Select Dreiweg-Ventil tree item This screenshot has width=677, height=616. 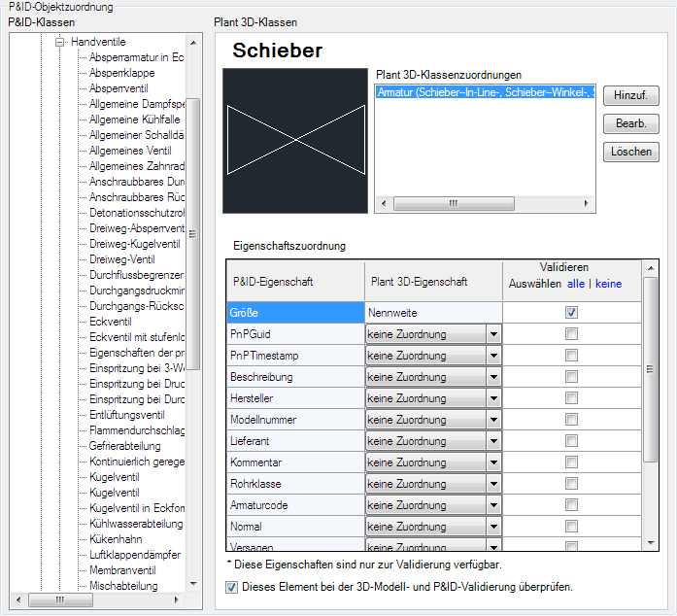coord(122,259)
